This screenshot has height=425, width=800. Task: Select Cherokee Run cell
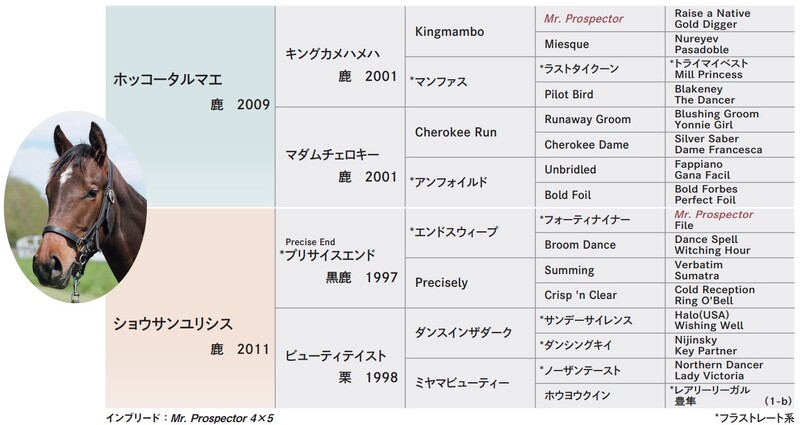(x=470, y=132)
